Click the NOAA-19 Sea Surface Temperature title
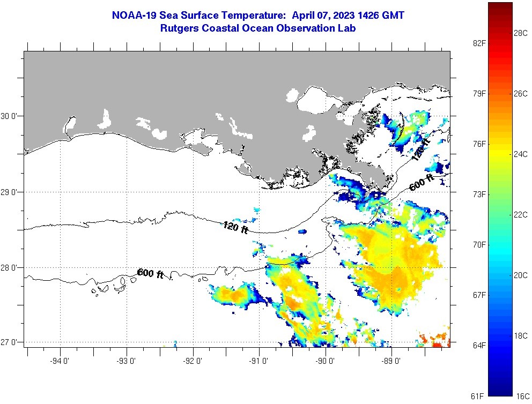The image size is (532, 404). pos(258,15)
